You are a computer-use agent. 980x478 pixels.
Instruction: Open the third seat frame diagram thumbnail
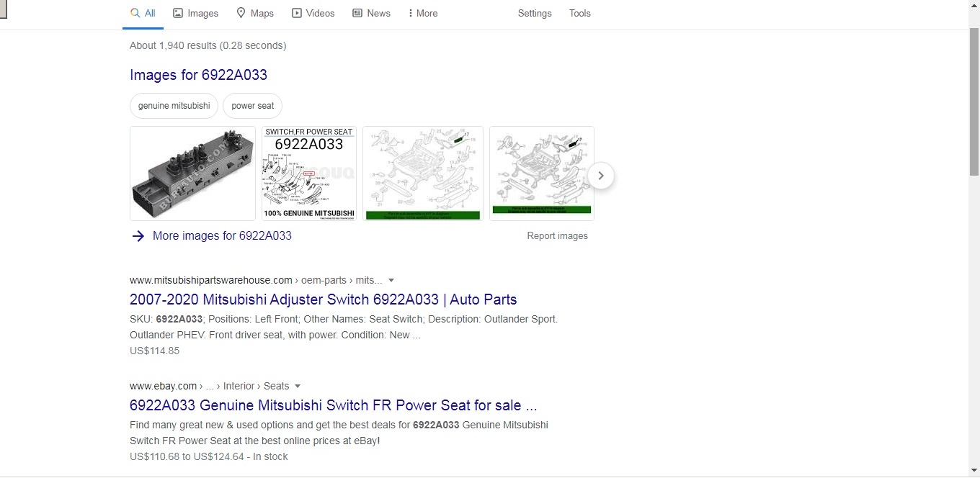[422, 173]
